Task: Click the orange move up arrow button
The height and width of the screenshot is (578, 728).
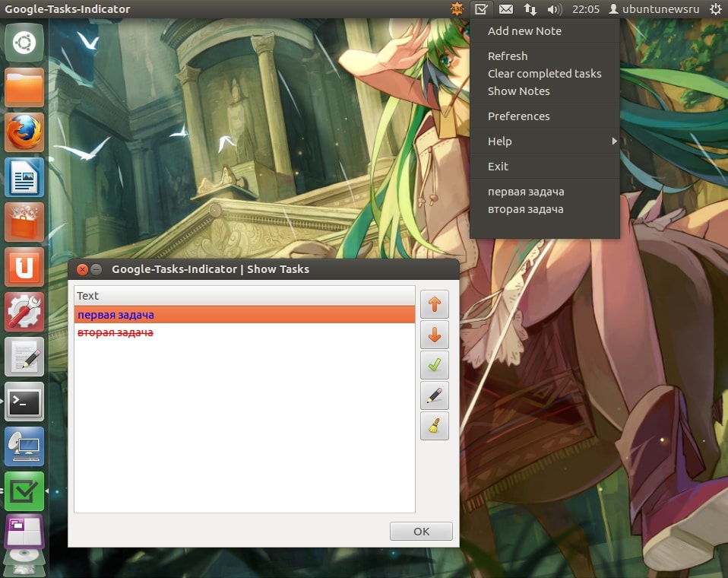Action: (x=434, y=304)
